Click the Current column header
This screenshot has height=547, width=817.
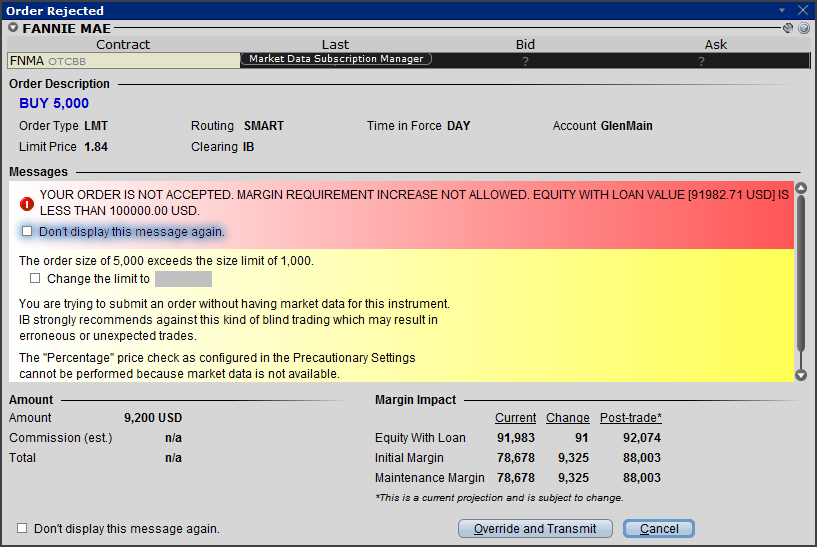pyautogui.click(x=515, y=418)
